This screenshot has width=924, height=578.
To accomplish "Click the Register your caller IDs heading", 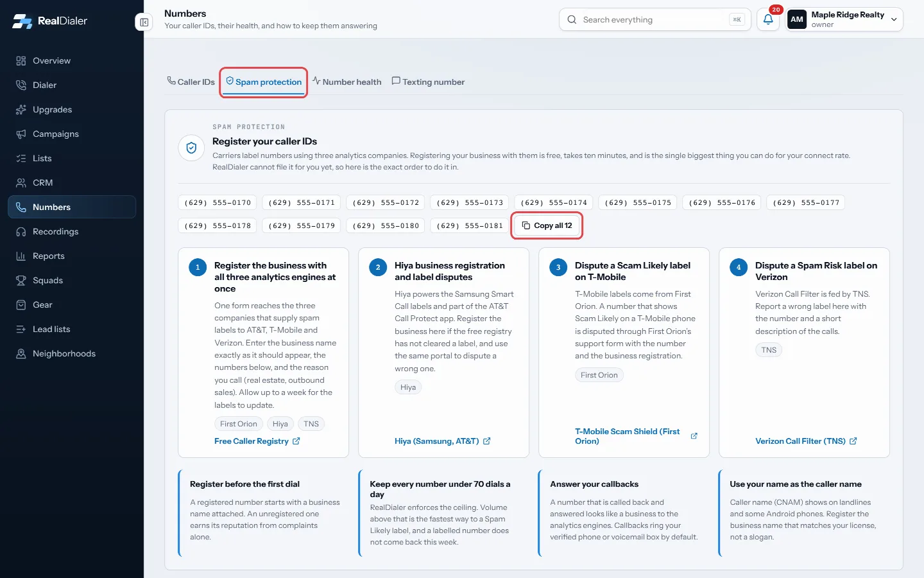I will tap(265, 141).
